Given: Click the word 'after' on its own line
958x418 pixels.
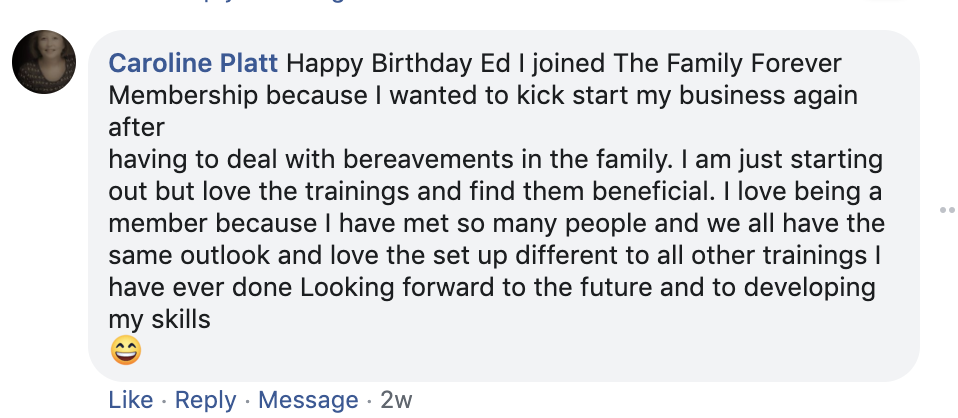Looking at the screenshot, I should pos(135,128).
